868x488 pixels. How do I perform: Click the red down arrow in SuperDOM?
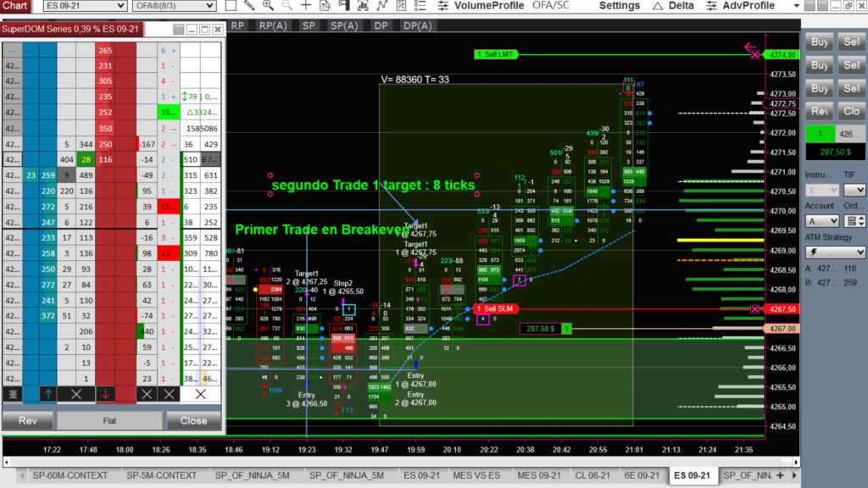(105, 394)
